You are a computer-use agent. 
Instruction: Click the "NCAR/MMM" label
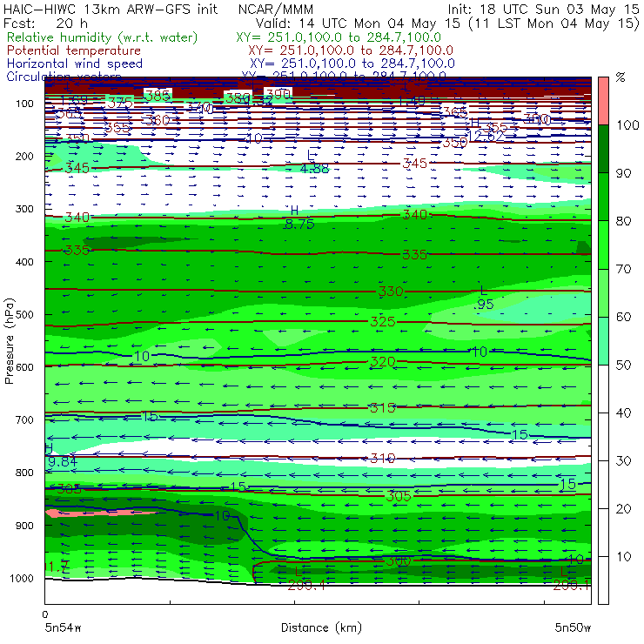[x=276, y=10]
